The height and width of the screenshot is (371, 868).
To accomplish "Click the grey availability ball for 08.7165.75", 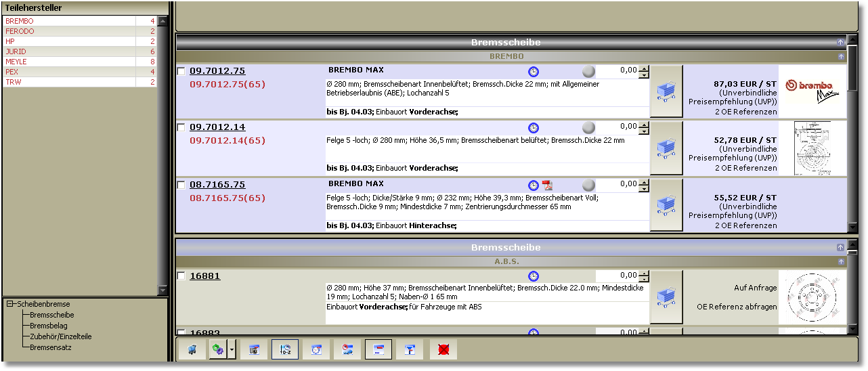I will 588,185.
